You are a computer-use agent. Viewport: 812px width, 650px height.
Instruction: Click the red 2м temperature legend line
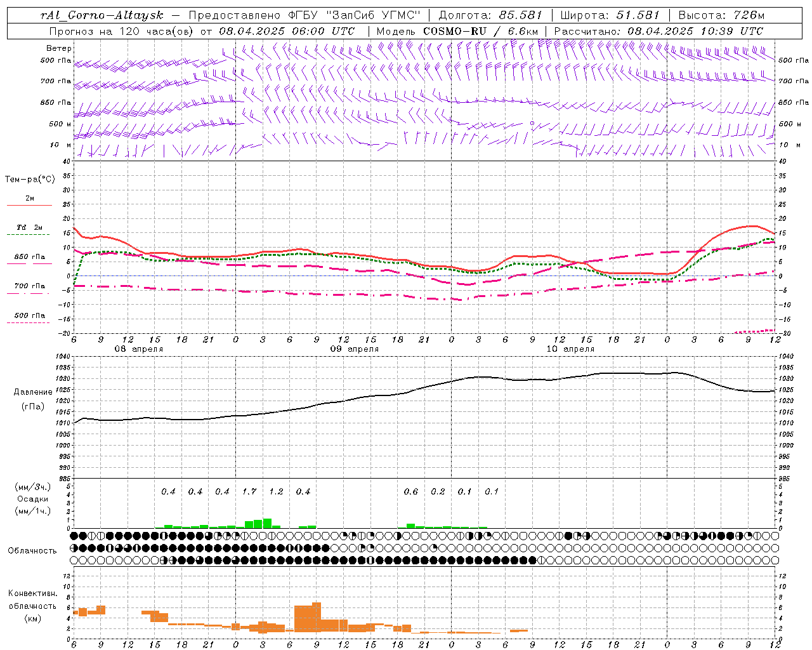tap(29, 205)
